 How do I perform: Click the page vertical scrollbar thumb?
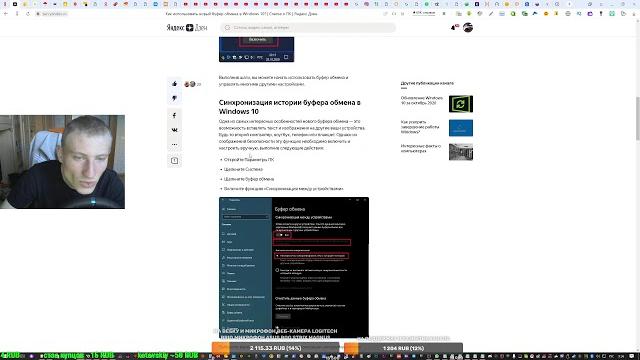click(x=638, y=118)
